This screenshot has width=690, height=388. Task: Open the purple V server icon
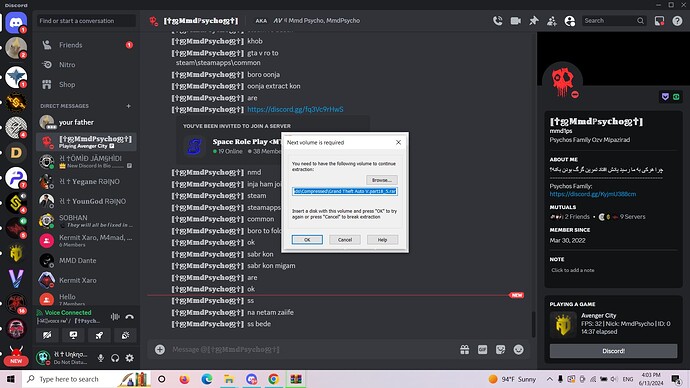point(16,278)
